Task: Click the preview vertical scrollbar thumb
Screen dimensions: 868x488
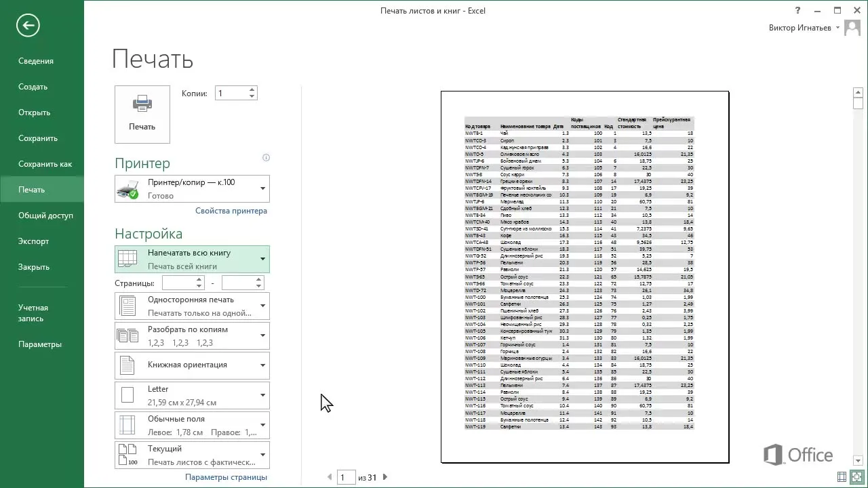Action: pyautogui.click(x=858, y=103)
